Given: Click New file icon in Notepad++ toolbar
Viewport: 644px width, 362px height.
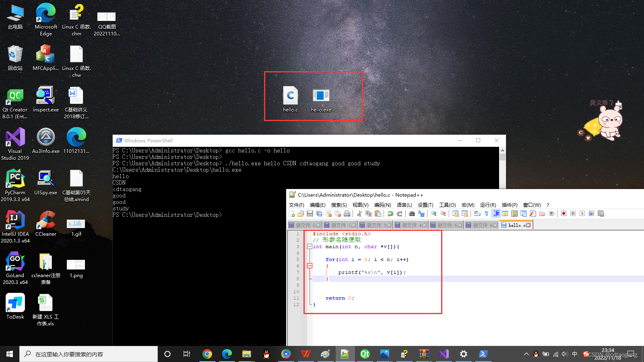Looking at the screenshot, I should click(x=292, y=214).
